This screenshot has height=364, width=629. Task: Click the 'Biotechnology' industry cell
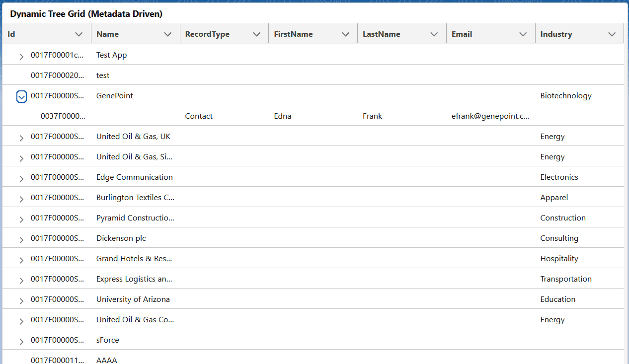pos(566,96)
